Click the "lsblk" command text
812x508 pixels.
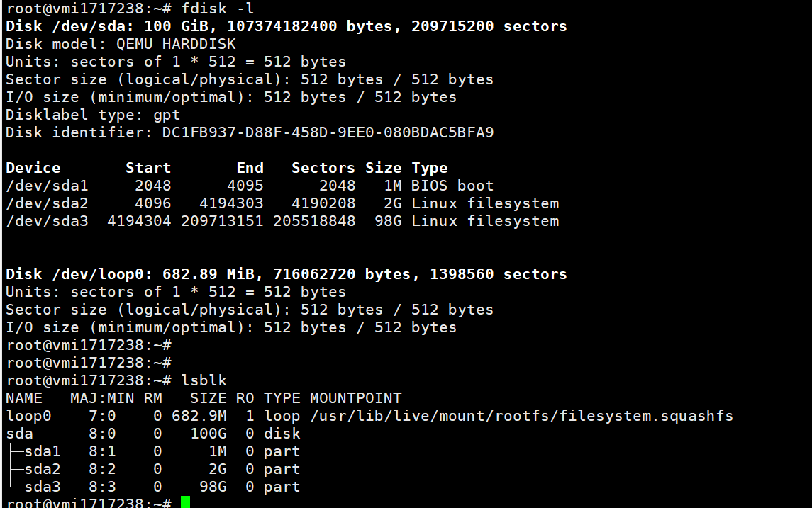(x=204, y=380)
